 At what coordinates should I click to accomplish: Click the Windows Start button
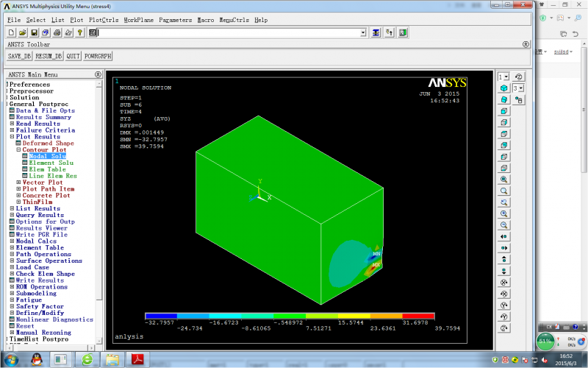10,360
